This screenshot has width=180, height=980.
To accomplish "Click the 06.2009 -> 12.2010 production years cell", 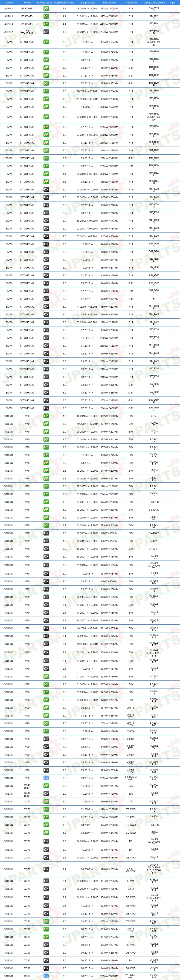I will point(87,889).
